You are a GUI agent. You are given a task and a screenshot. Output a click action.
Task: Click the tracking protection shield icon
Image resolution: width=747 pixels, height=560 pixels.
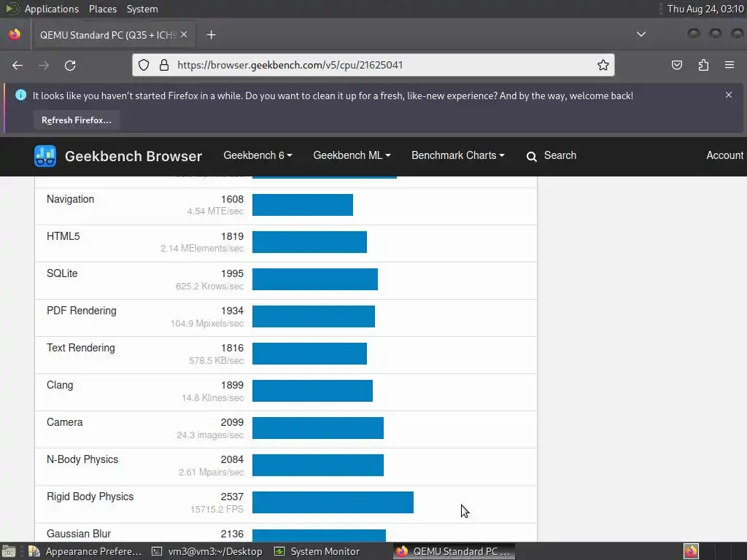click(x=144, y=65)
